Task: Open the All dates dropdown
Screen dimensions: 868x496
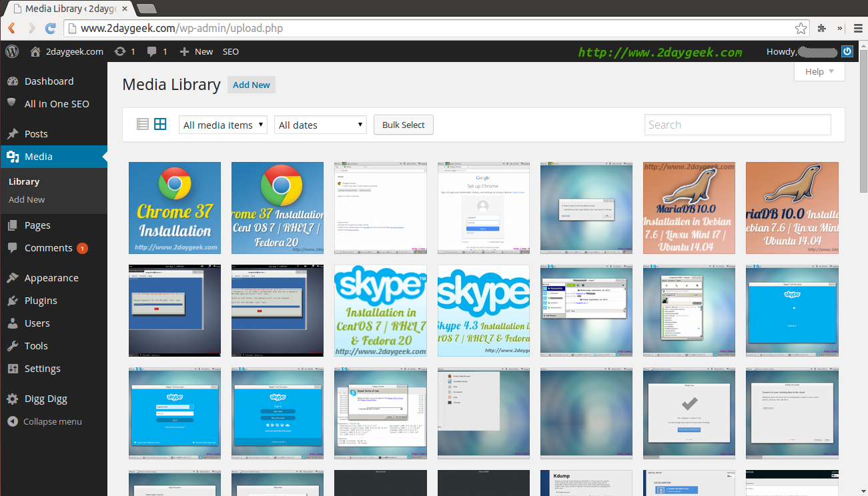Action: [320, 125]
